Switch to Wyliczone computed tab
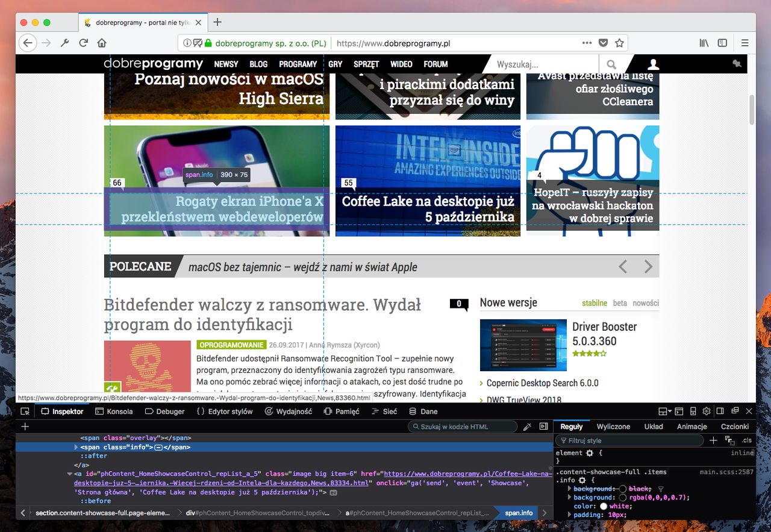 [613, 427]
